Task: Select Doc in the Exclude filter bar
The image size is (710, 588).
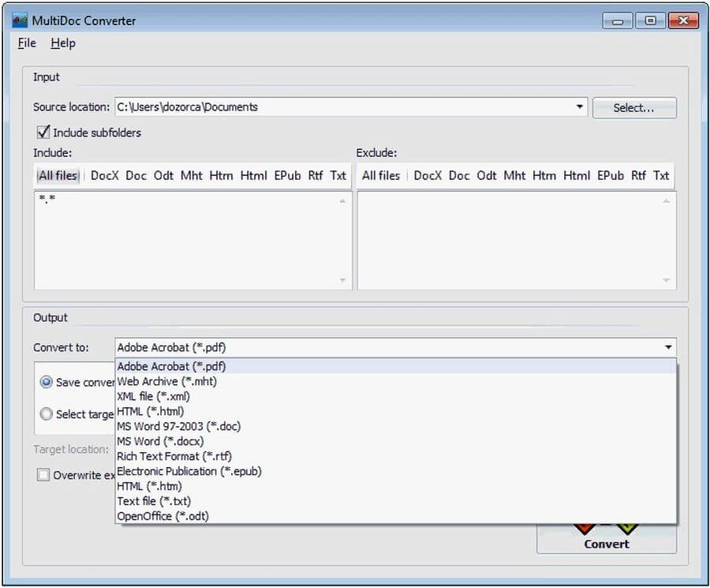Action: [458, 175]
